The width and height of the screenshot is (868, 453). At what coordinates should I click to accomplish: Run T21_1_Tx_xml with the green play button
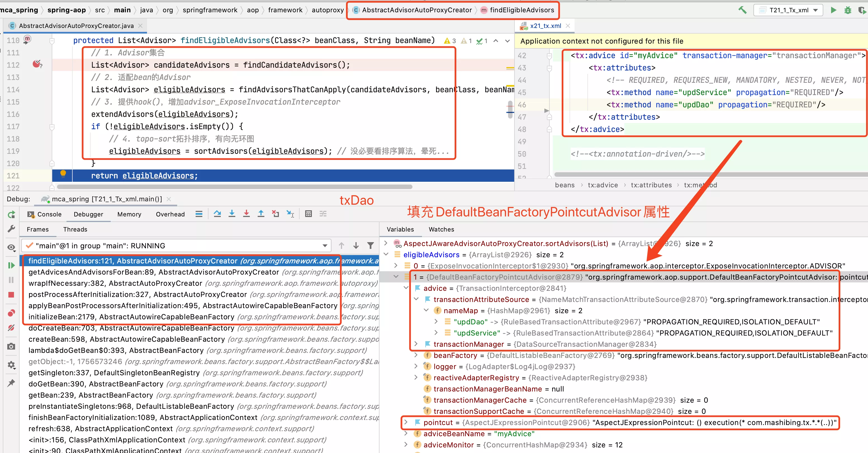833,10
